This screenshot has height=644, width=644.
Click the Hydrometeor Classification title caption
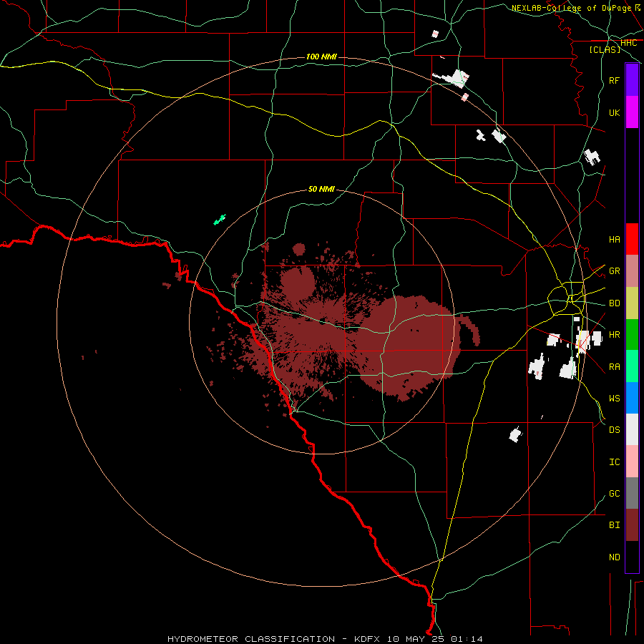325,639
